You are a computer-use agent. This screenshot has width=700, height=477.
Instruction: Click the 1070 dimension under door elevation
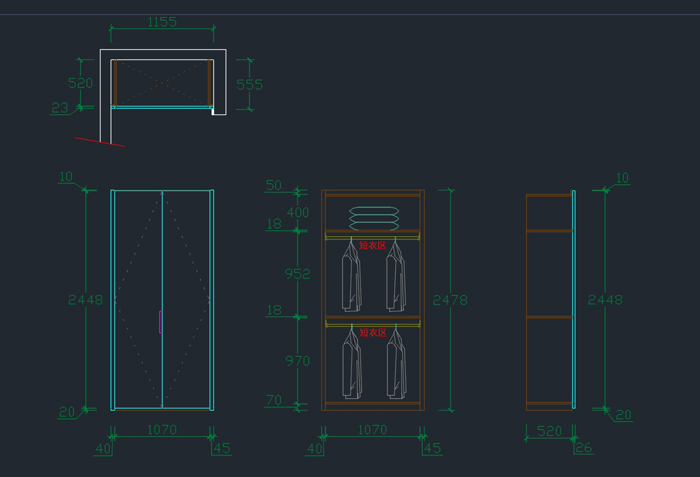click(x=162, y=430)
